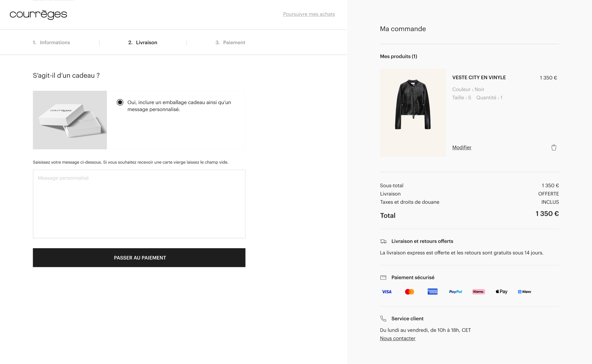This screenshot has height=364, width=592.
Task: Click the Apple Pay icon
Action: coord(501,291)
